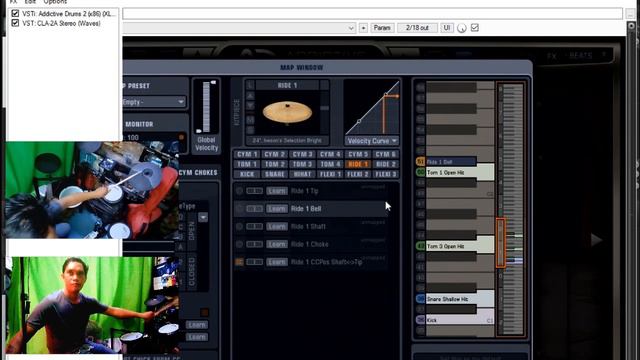Preview the Ride 1 Bell stroke icon
The height and width of the screenshot is (360, 640).
pos(240,209)
